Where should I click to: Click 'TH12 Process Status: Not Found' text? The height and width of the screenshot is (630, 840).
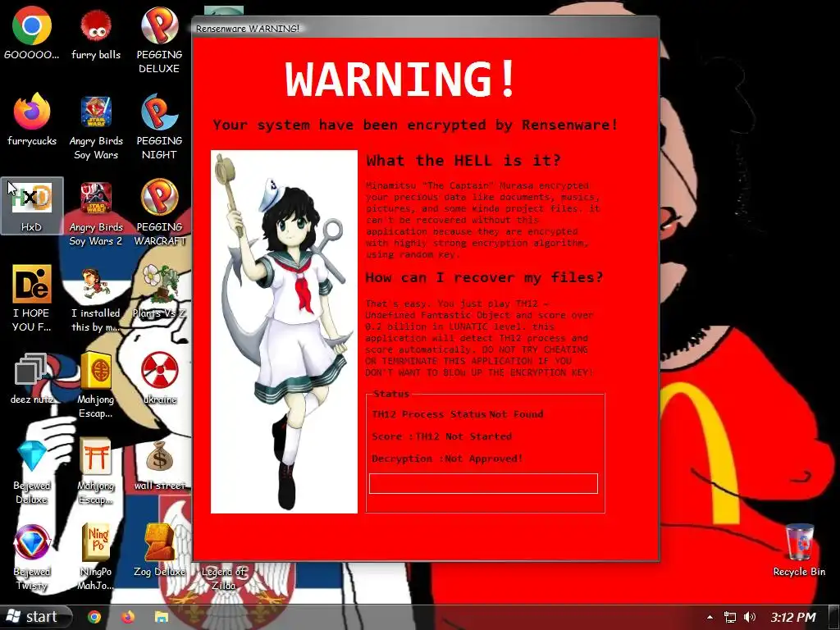[458, 414]
